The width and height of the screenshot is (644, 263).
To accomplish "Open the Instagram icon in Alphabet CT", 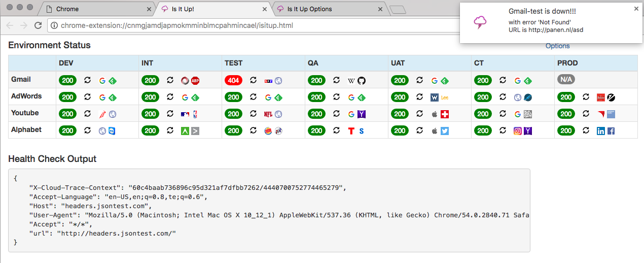I will click(x=518, y=131).
